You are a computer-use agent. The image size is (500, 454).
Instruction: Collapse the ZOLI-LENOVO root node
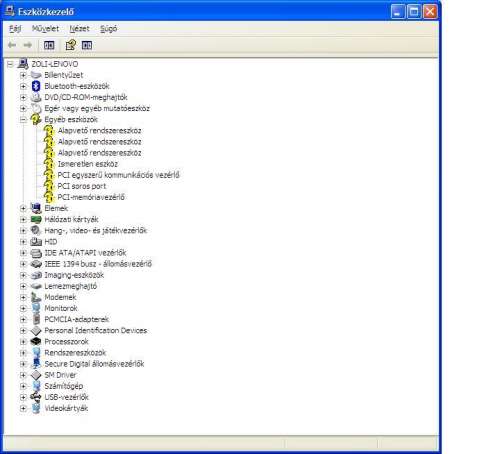pos(10,64)
